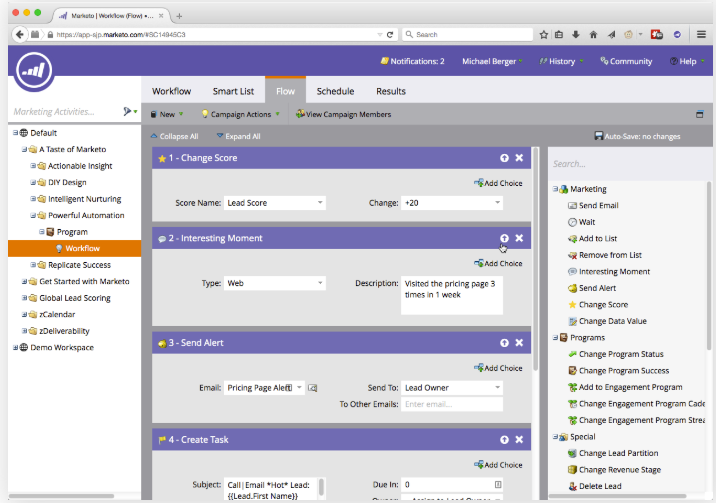
Task: Open the Schedule tab
Action: pyautogui.click(x=335, y=91)
